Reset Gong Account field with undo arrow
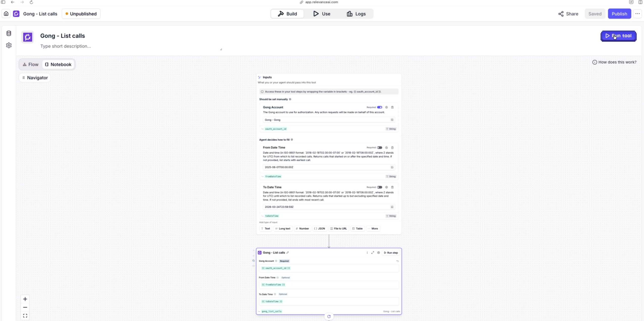This screenshot has width=644, height=321. 397,261
